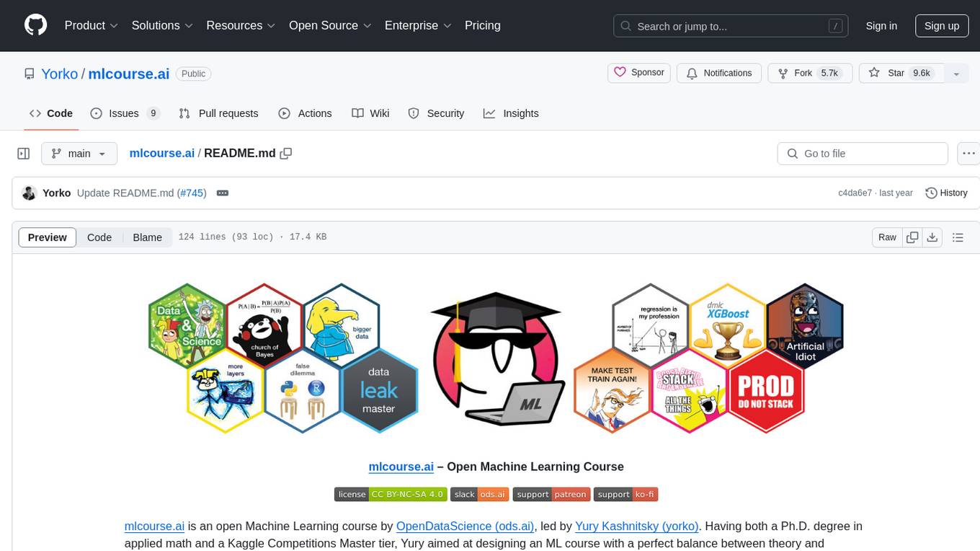Open the Raw file view

[x=887, y=237]
